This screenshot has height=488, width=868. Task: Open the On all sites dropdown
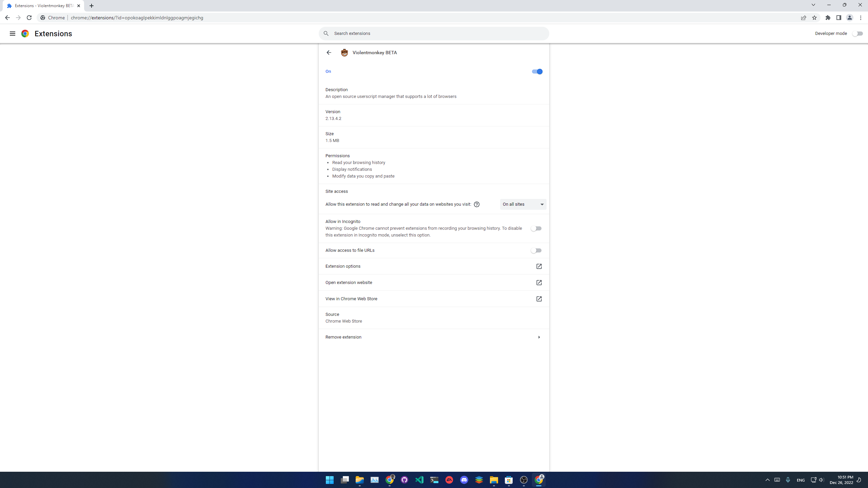coord(522,204)
